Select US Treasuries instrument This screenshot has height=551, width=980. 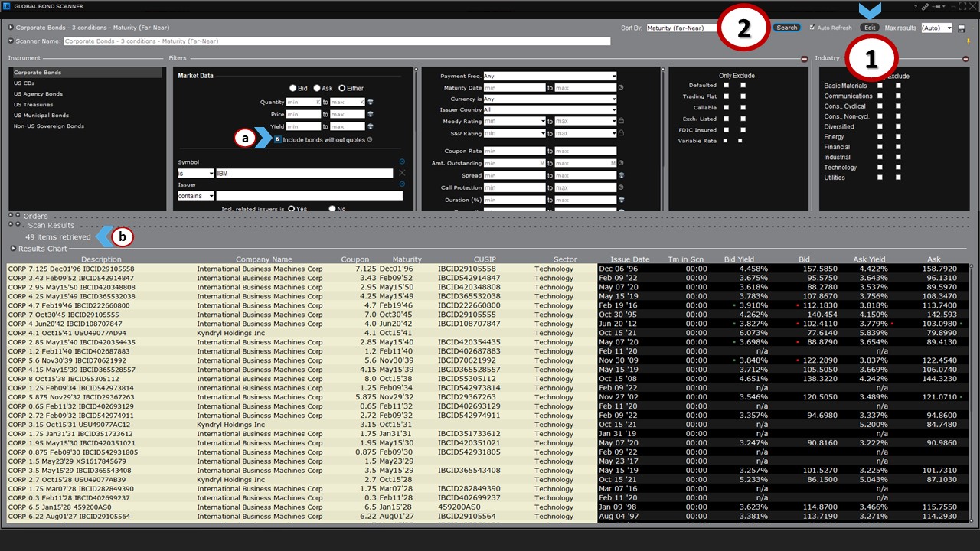pos(33,105)
